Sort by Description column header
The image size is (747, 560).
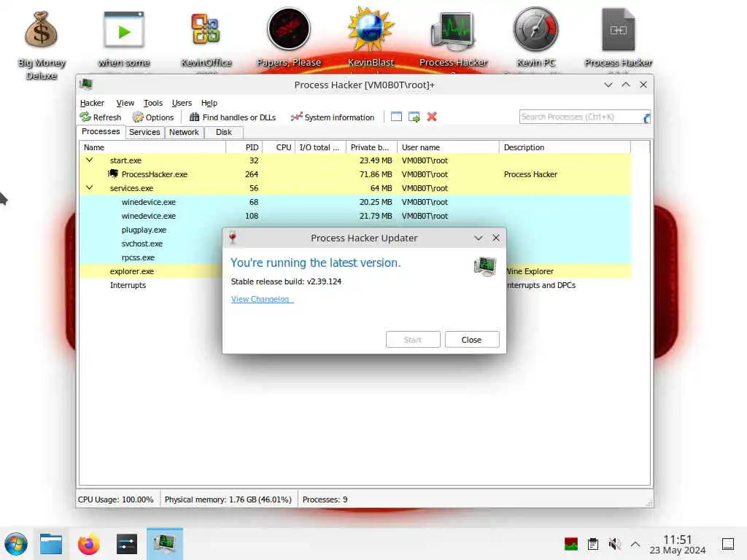click(565, 147)
